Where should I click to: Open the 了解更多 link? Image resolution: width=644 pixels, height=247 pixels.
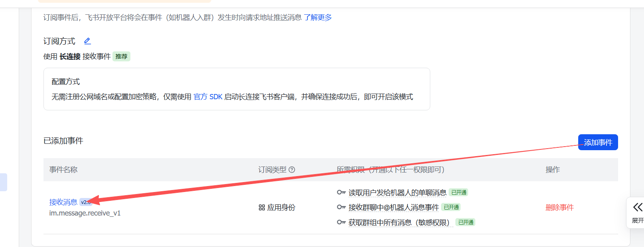pyautogui.click(x=317, y=18)
